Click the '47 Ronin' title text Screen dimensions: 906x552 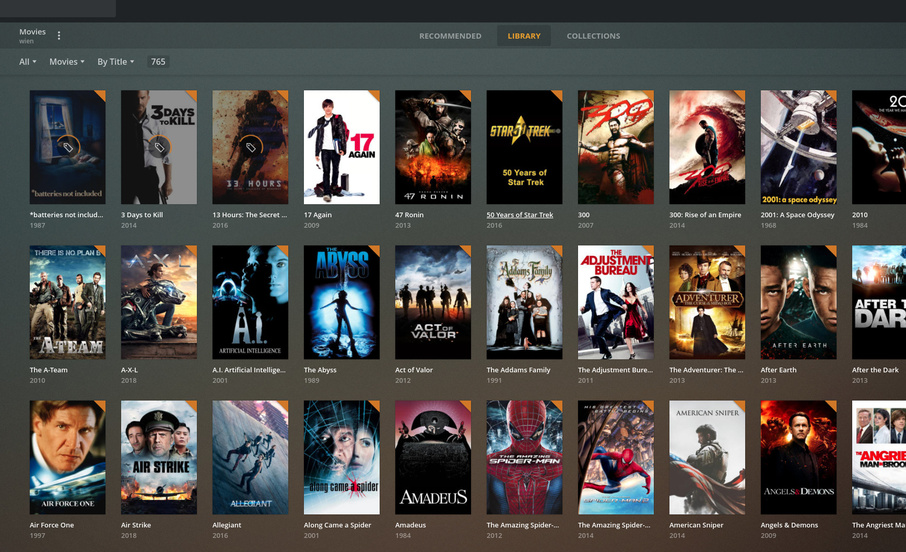click(x=410, y=215)
